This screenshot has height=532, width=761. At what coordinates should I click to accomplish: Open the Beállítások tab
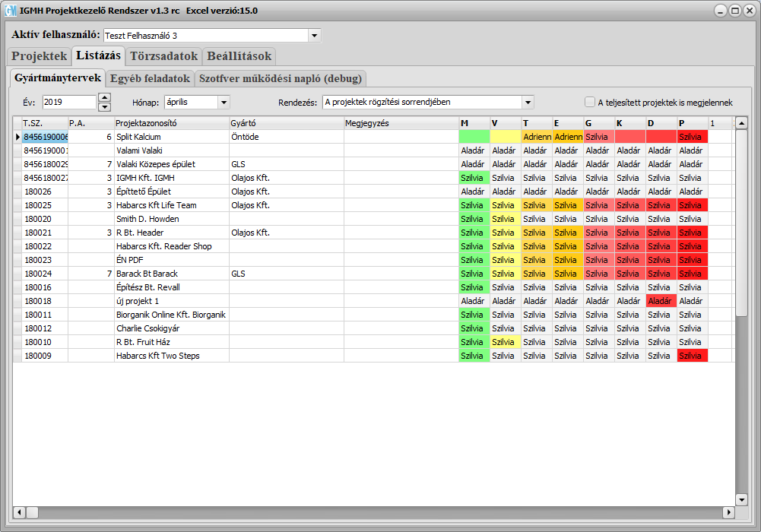239,55
